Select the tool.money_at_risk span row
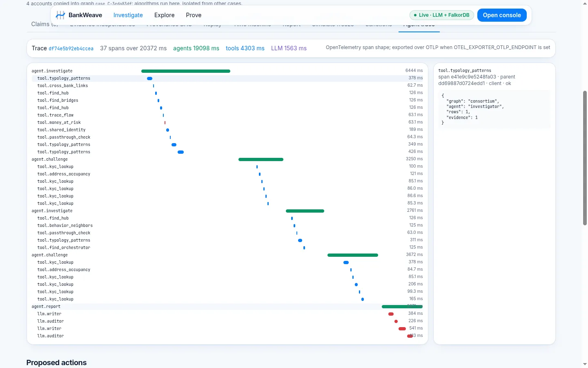This screenshot has height=368, width=588. [x=227, y=122]
